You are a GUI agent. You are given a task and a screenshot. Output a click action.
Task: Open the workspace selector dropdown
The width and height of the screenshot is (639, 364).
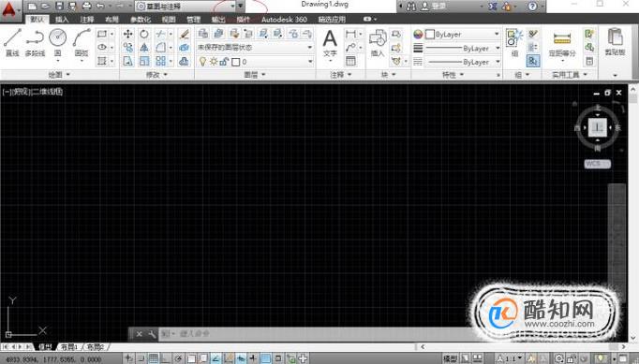(x=186, y=7)
